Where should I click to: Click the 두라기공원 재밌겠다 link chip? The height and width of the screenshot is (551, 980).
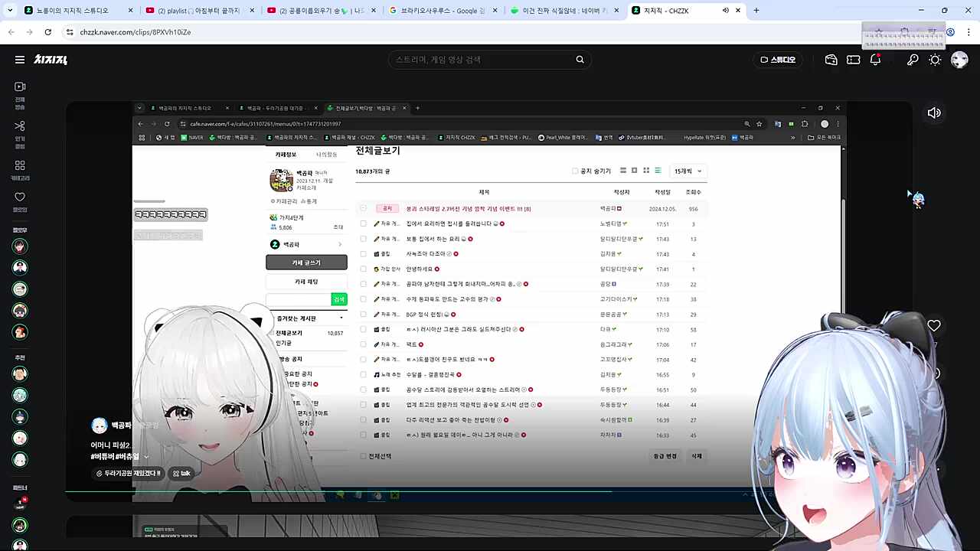[128, 474]
